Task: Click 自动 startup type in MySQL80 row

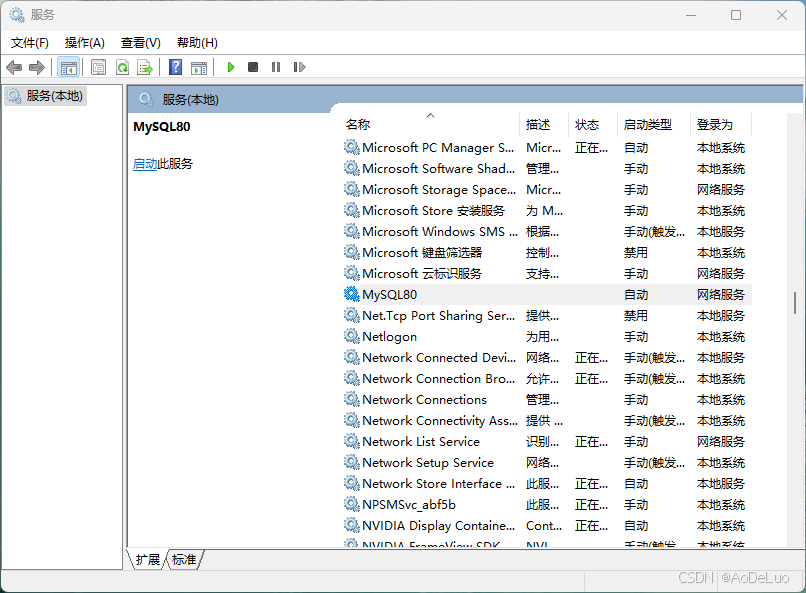Action: [636, 294]
